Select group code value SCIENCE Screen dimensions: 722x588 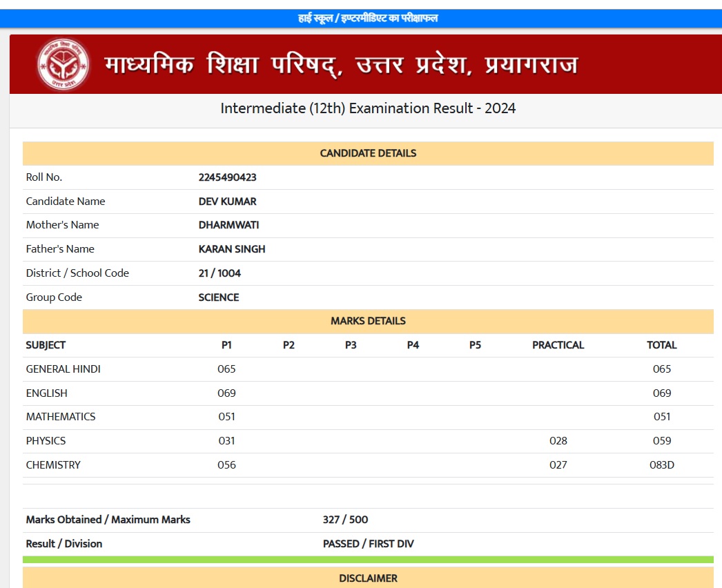[x=219, y=297]
